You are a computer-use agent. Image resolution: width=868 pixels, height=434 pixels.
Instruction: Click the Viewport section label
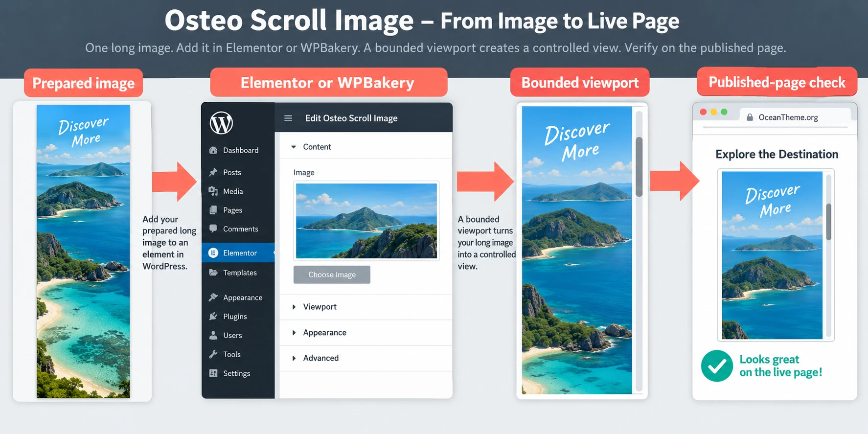320,307
